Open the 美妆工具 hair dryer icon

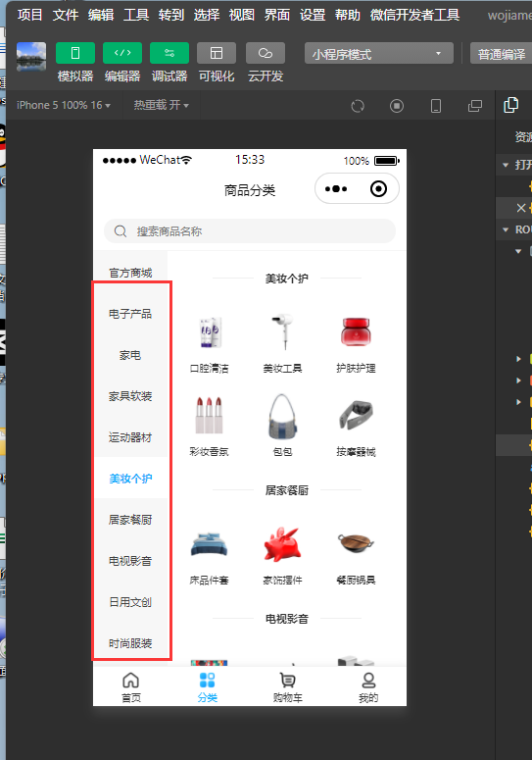[283, 332]
